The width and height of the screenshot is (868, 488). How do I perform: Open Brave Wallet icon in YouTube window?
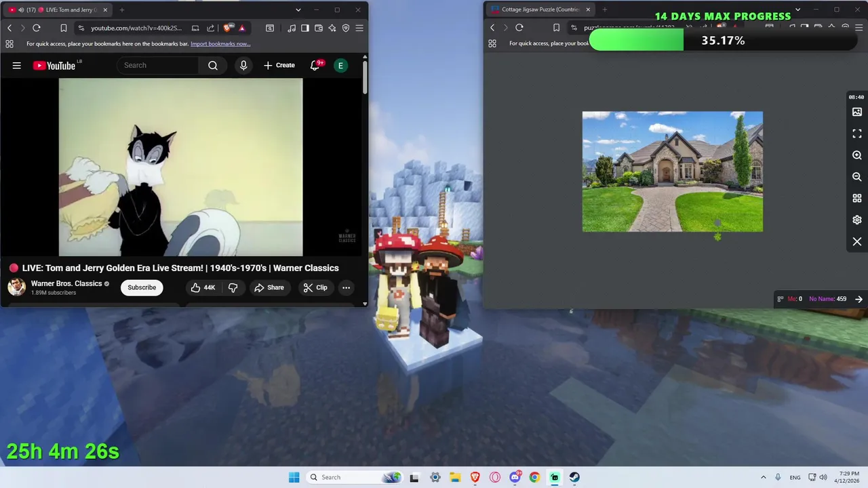click(x=319, y=28)
